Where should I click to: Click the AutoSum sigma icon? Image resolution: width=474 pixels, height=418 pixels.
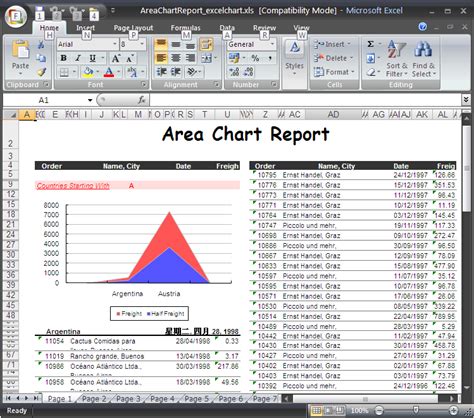[x=370, y=44]
